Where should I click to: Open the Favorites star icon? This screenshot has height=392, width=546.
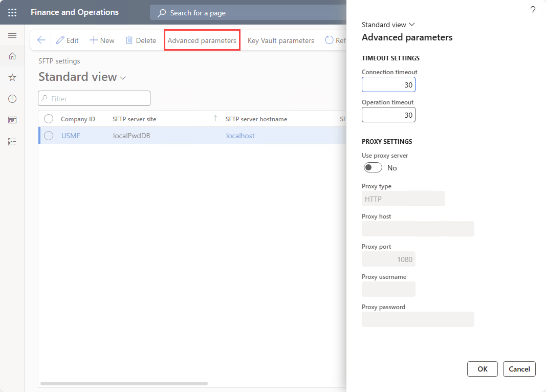(12, 77)
